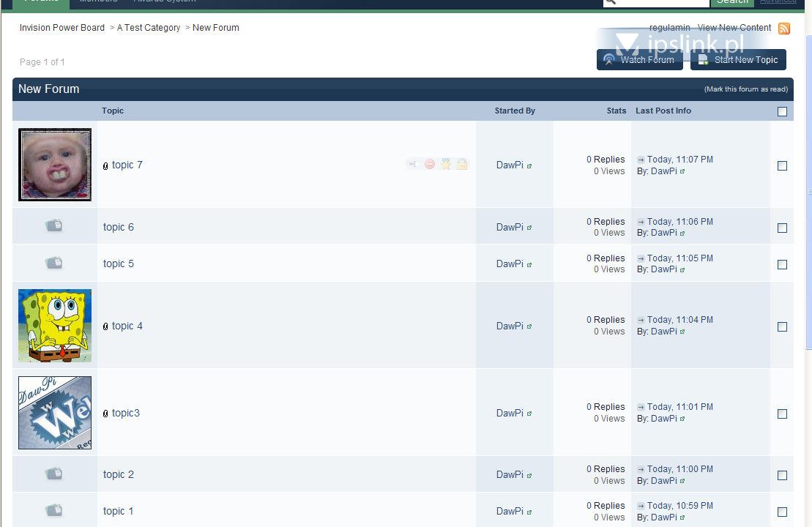Image resolution: width=812 pixels, height=527 pixels.
Task: Go to last post arrow for topic 1
Action: click(641, 506)
